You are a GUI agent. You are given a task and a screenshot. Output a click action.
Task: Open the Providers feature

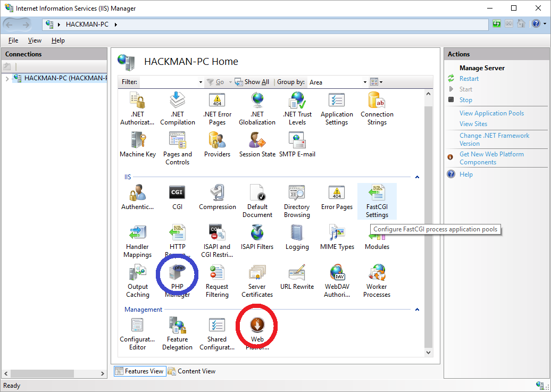(x=217, y=145)
